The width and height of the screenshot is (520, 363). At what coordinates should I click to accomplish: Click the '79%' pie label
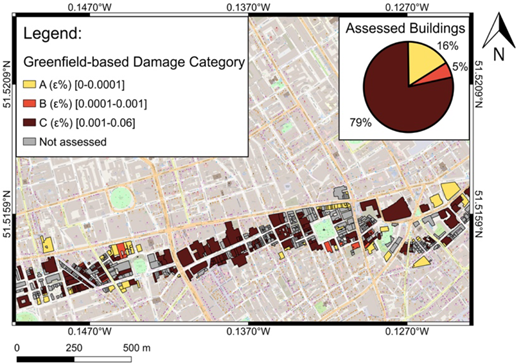tap(360, 123)
